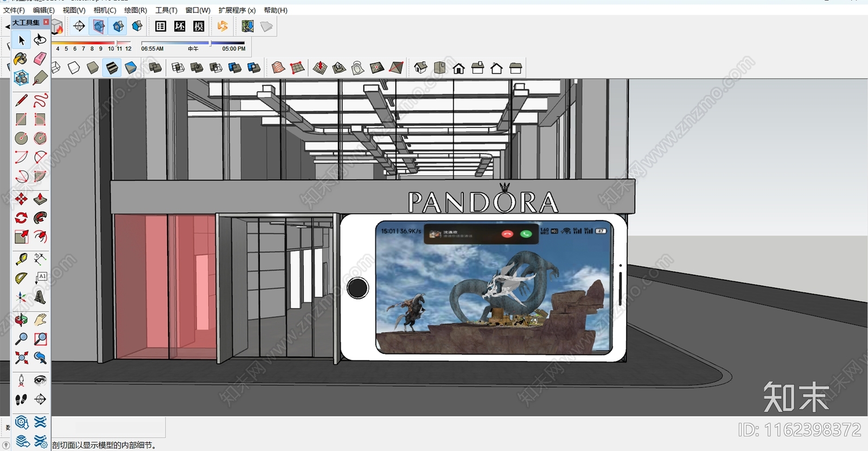Activate the Circle tool

point(21,138)
